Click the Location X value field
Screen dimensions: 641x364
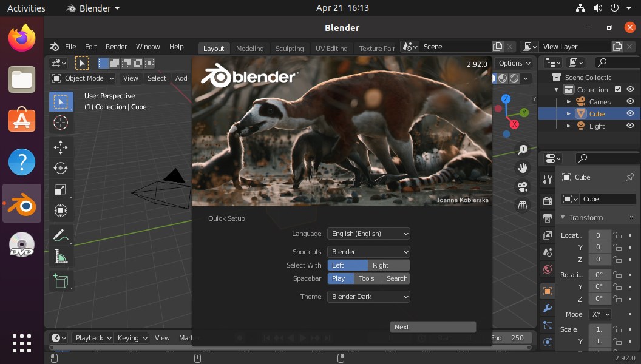tap(599, 235)
